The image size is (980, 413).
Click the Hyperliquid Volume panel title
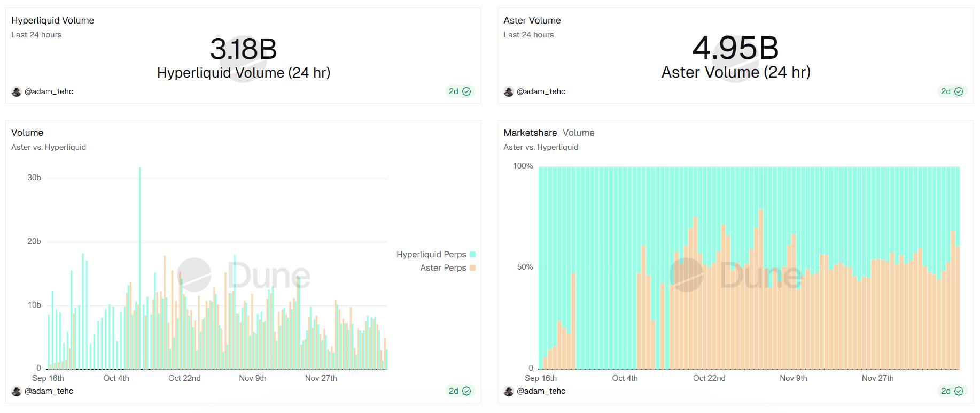click(x=52, y=20)
